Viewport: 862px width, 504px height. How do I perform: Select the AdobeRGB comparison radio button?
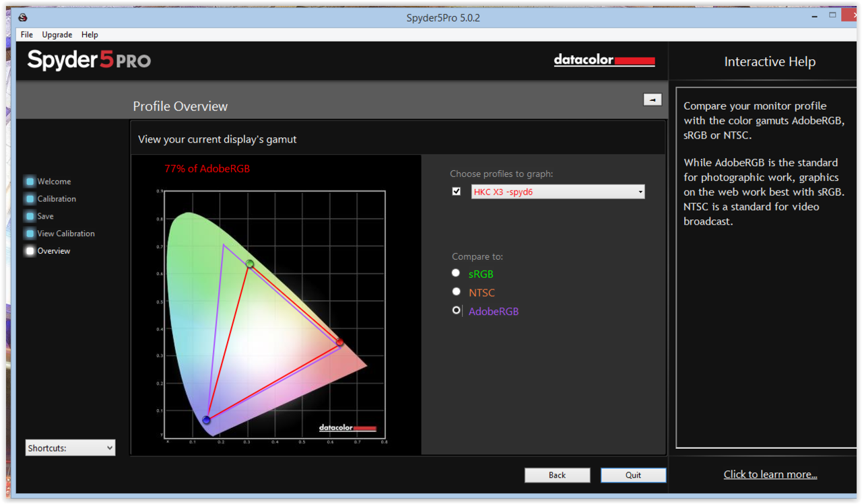pos(456,310)
